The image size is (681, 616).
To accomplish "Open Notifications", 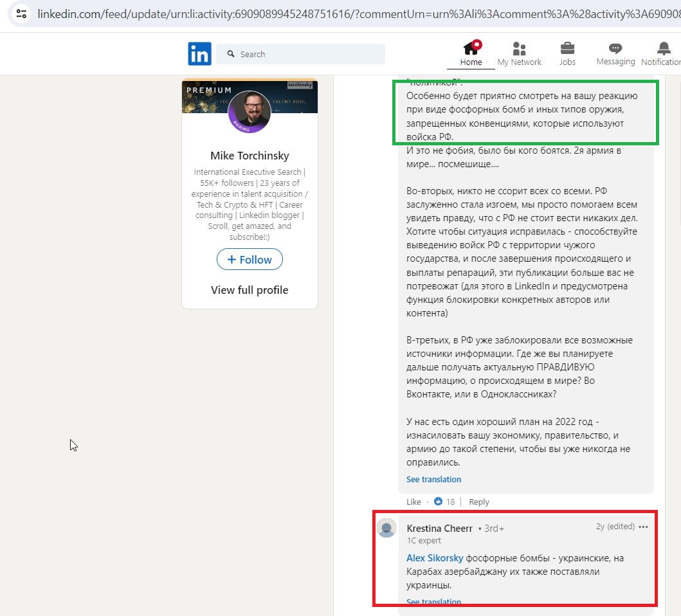I will [x=662, y=53].
